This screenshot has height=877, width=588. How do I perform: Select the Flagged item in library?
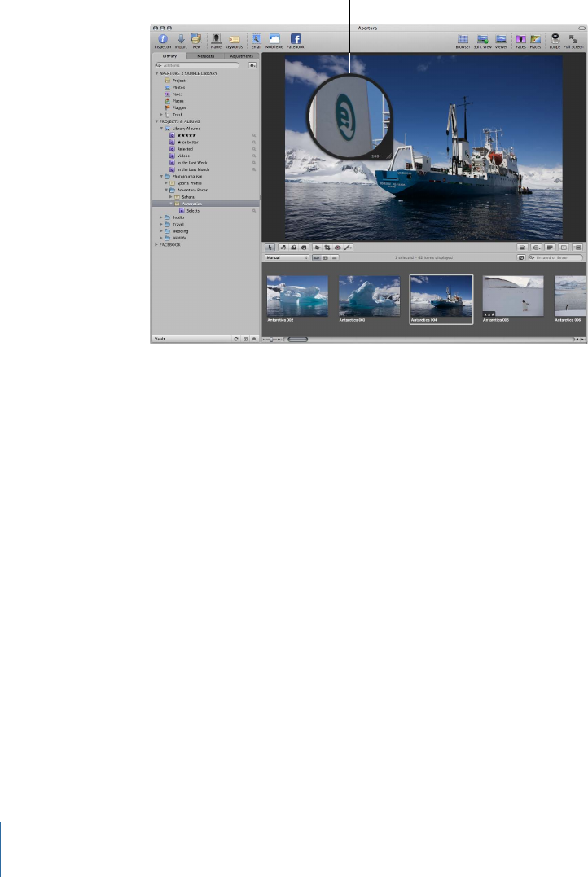pos(179,107)
